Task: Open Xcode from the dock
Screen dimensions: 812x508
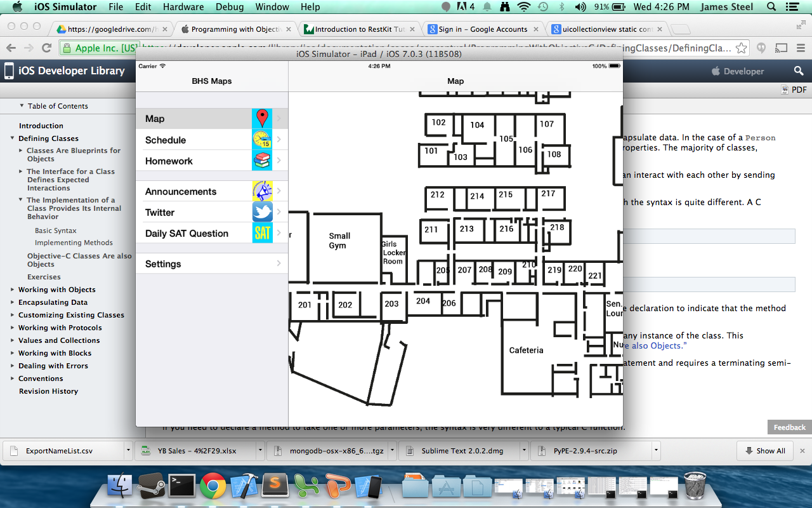Action: (244, 486)
